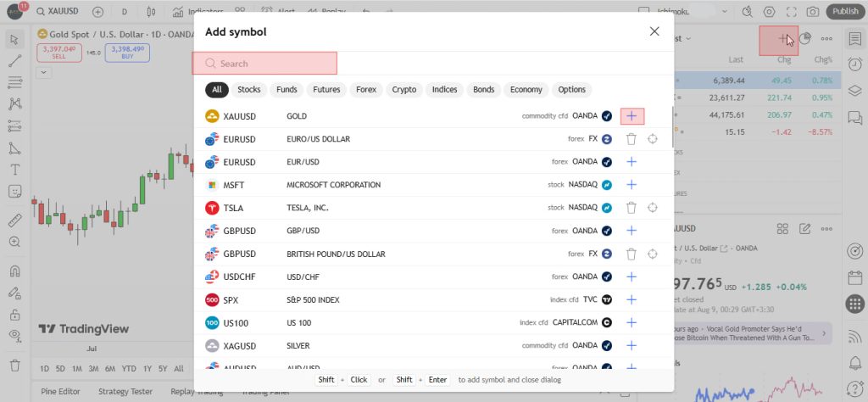
Task: Toggle lock all drawings icon
Action: click(15, 315)
